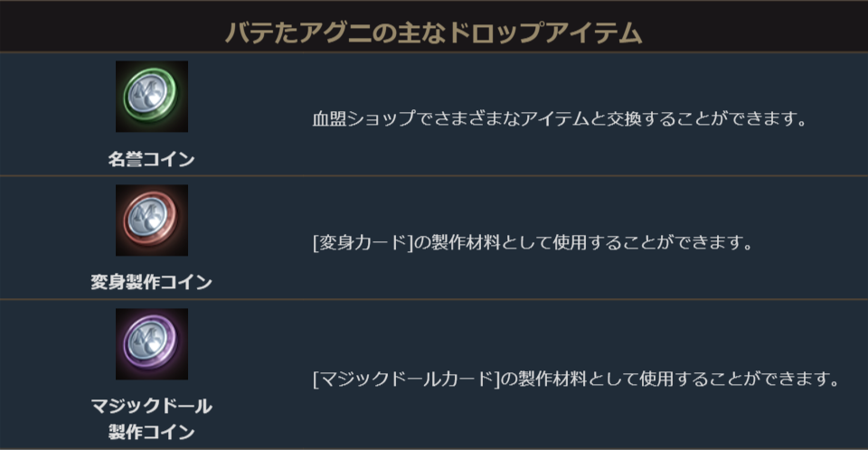Click the purple Magic Doll coin icon
The image size is (868, 450).
coord(151,344)
